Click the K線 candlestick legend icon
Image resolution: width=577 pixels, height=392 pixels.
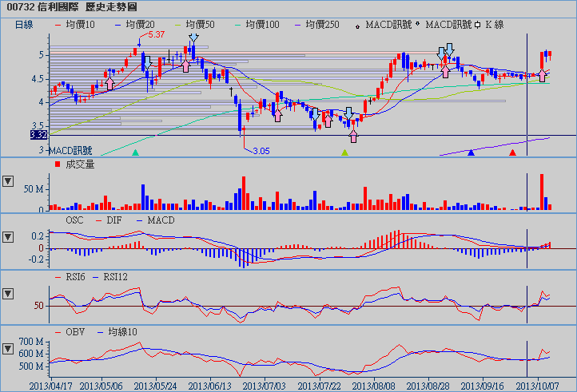pos(477,26)
